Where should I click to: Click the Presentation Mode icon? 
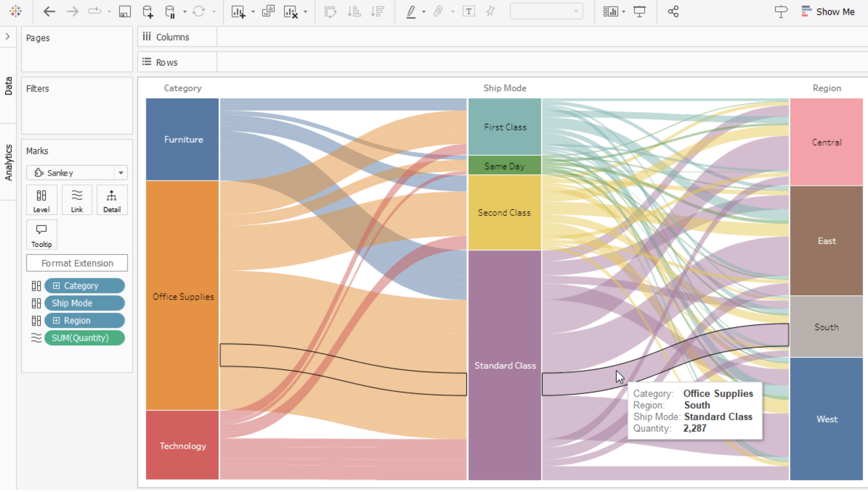click(639, 12)
